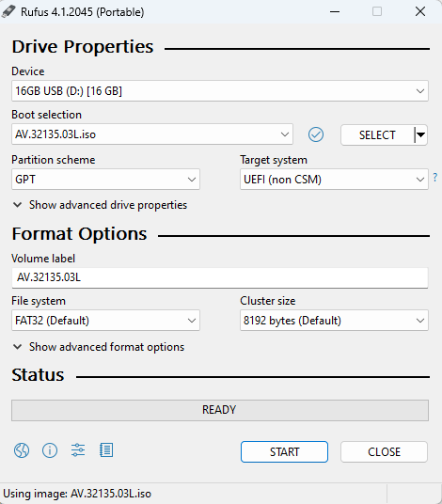Screen dimensions: 442x504
Task: Open the File system FAT32 dropdown
Action: click(x=105, y=321)
